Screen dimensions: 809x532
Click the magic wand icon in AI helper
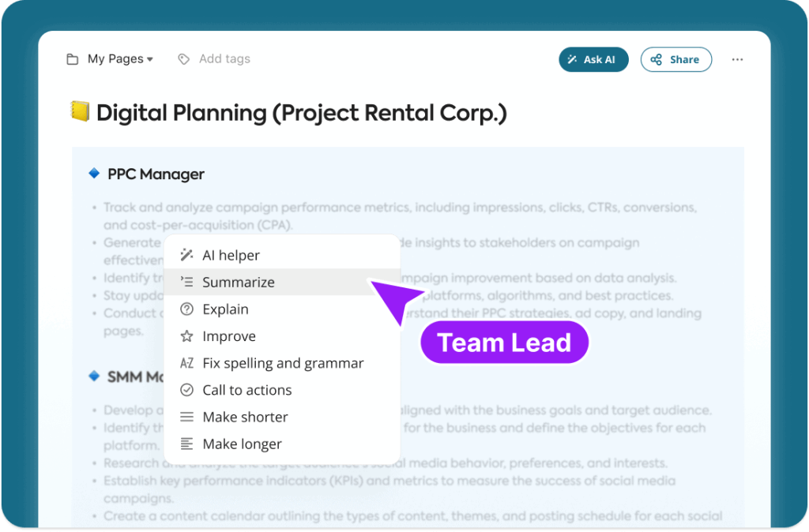click(x=186, y=255)
